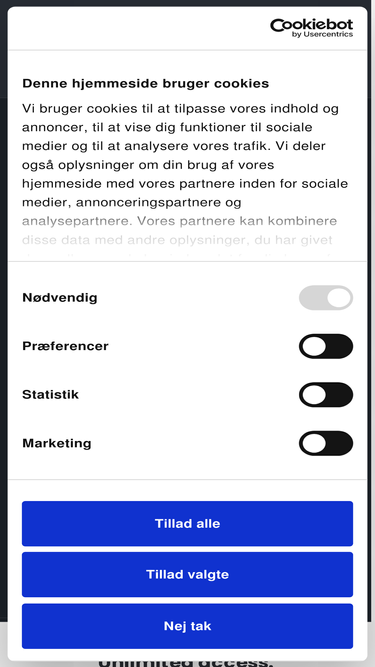Enable the Marketing cookies switch
Image resolution: width=375 pixels, height=667 pixels.
326,443
